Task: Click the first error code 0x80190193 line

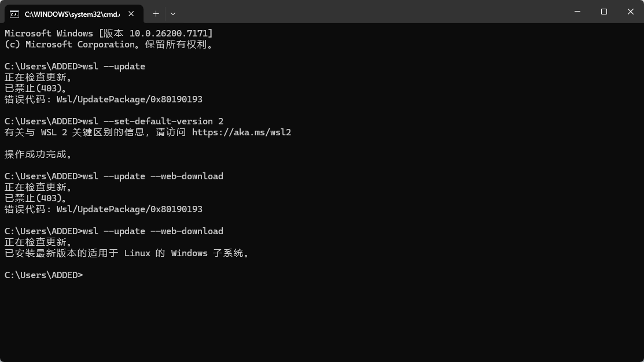Action: tap(104, 99)
